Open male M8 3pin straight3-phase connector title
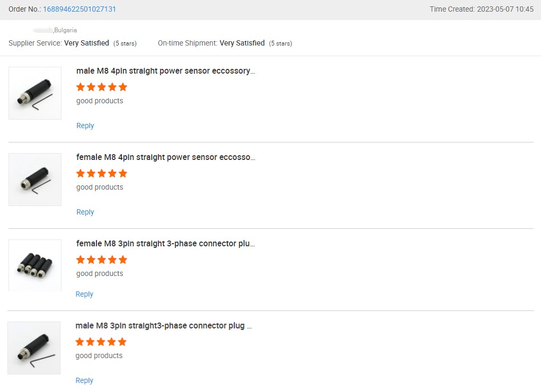 (x=164, y=326)
